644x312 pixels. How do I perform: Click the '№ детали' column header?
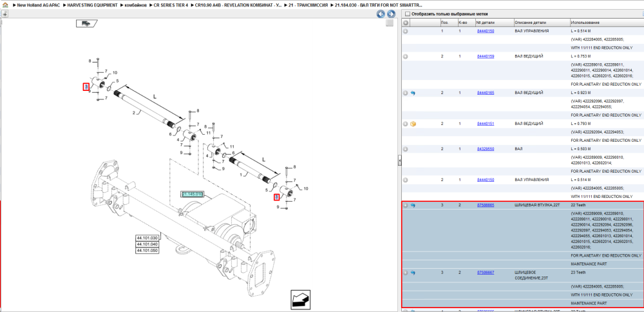click(494, 22)
